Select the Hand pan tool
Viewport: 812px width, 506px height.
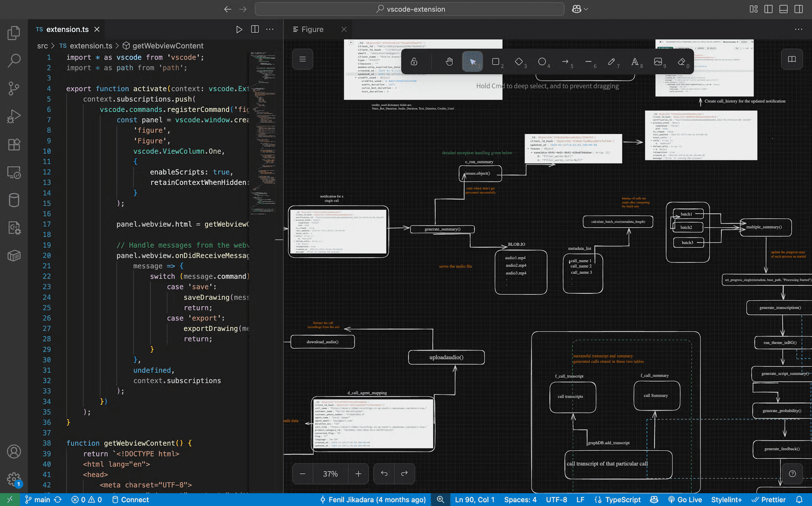click(x=449, y=62)
